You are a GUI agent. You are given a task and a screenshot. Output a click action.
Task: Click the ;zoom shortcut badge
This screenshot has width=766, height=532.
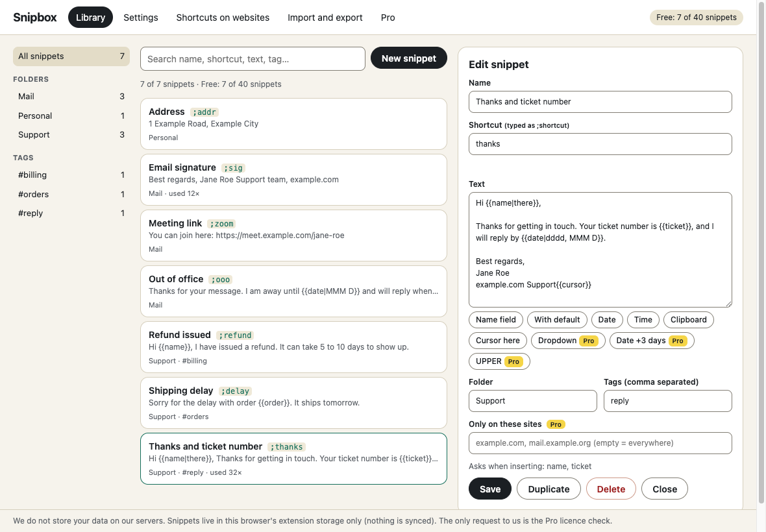tap(222, 224)
